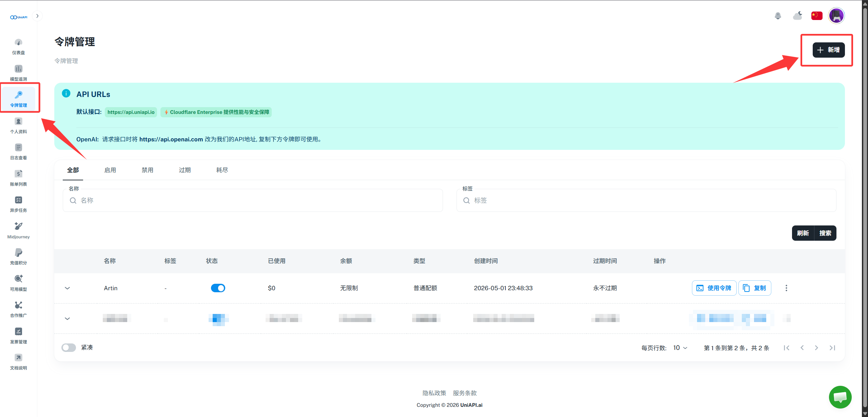This screenshot has height=417, width=868.
Task: Click the 新增 button to add a token
Action: coord(828,50)
